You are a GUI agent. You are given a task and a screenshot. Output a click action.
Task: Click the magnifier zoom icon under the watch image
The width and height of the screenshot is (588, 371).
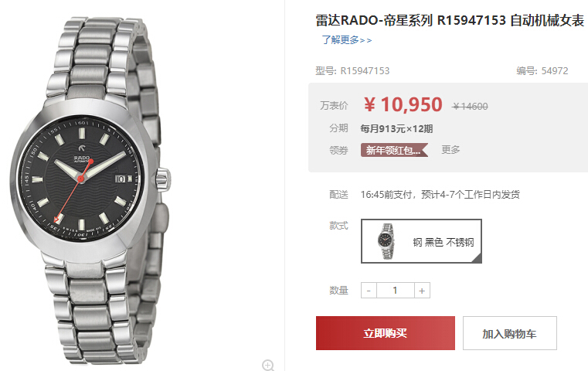268,365
